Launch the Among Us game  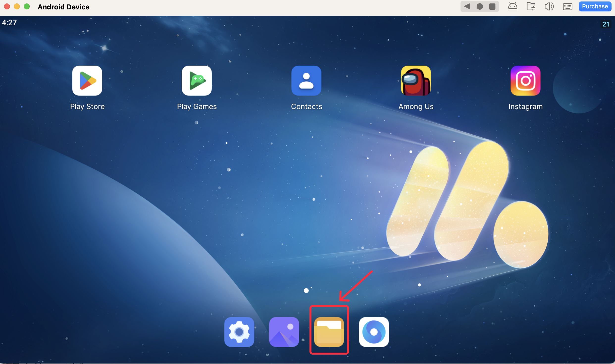tap(416, 80)
